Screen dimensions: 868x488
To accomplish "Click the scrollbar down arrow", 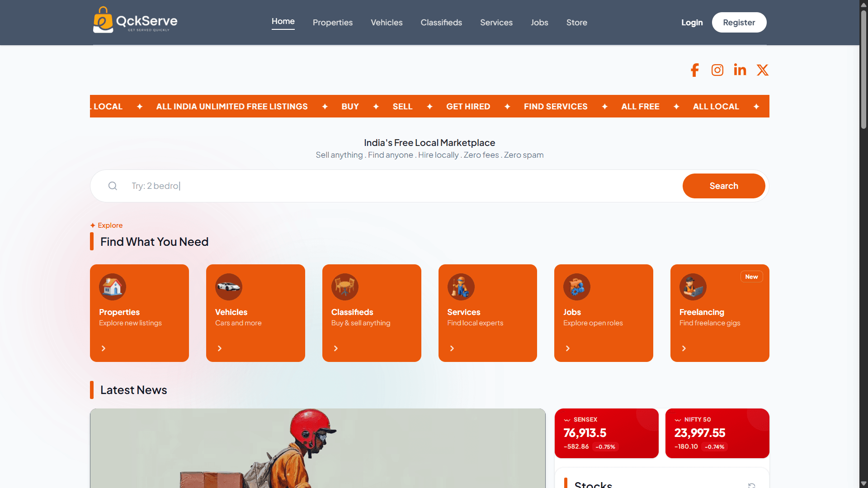I will (863, 483).
